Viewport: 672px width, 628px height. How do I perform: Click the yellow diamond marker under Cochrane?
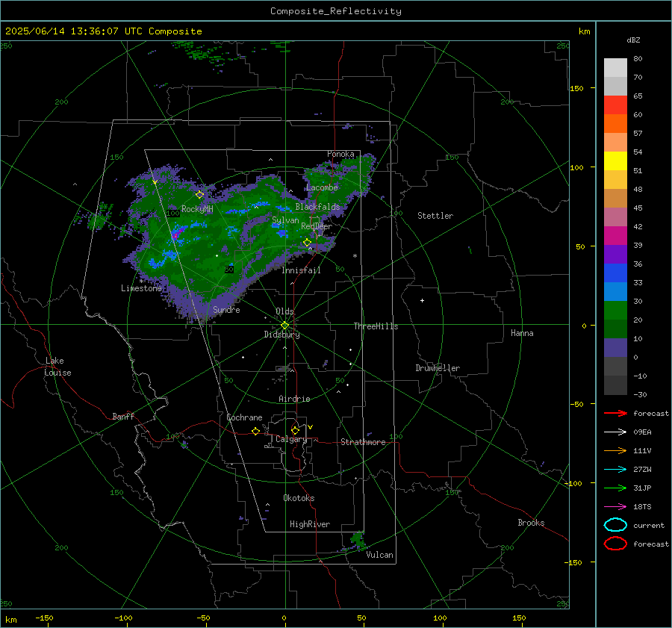255,431
